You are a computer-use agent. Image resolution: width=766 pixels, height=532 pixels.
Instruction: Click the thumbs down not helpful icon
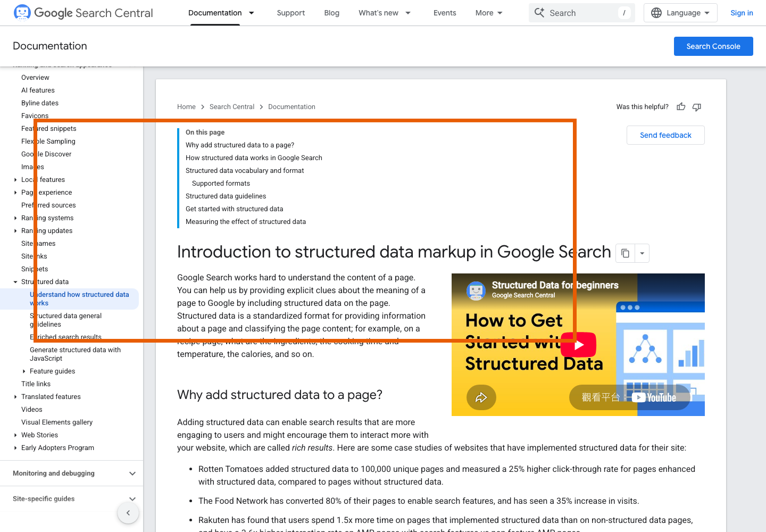(697, 107)
